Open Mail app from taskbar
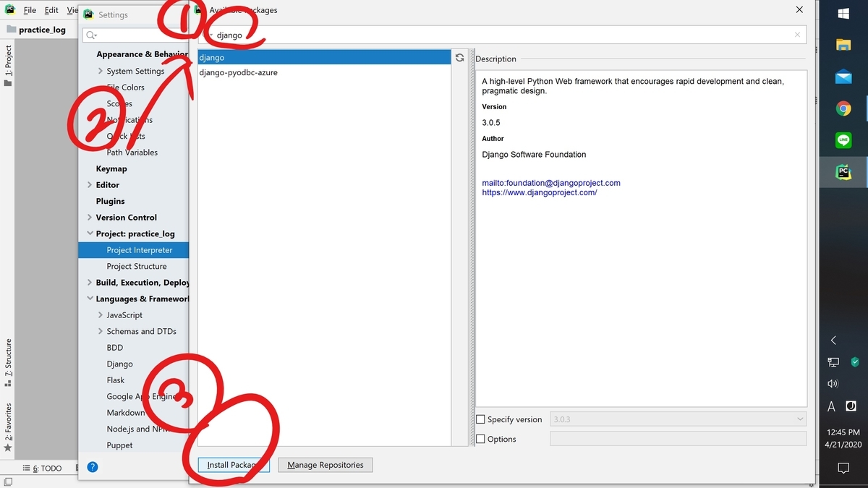 point(843,77)
